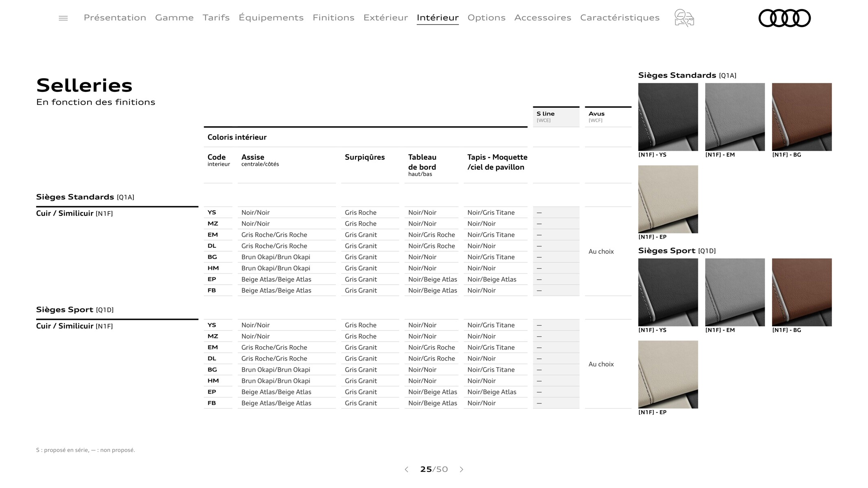This screenshot has height=488, width=868.
Task: Click the Selleries page title
Action: pyautogui.click(x=84, y=86)
